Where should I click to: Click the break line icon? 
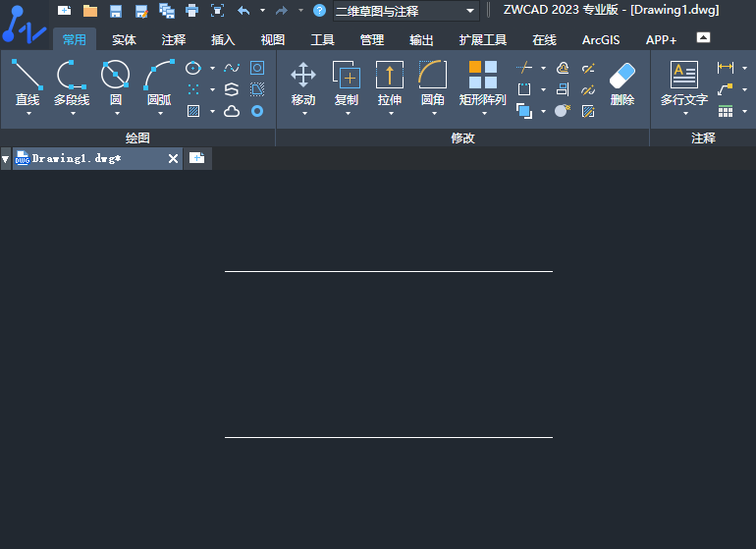pyautogui.click(x=588, y=68)
